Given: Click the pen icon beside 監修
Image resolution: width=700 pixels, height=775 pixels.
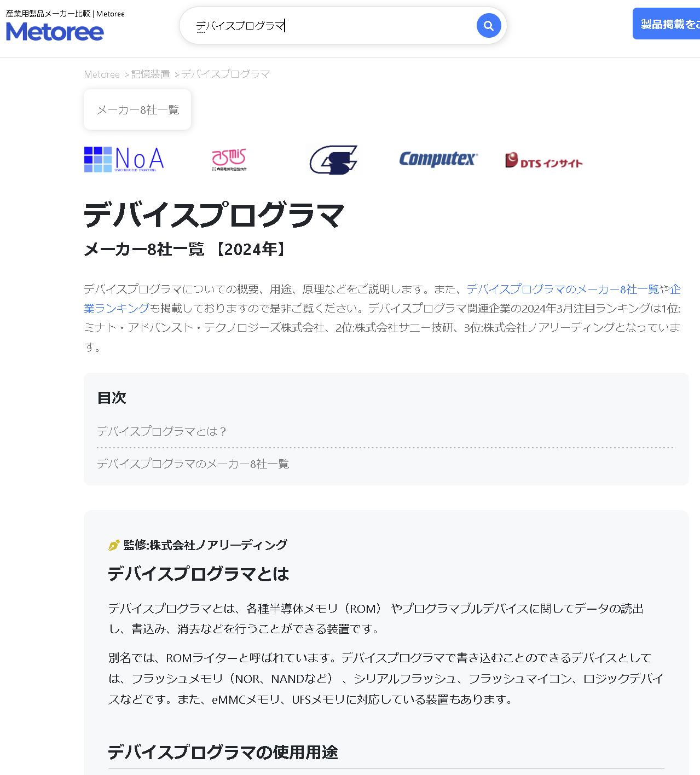Looking at the screenshot, I should pyautogui.click(x=114, y=545).
